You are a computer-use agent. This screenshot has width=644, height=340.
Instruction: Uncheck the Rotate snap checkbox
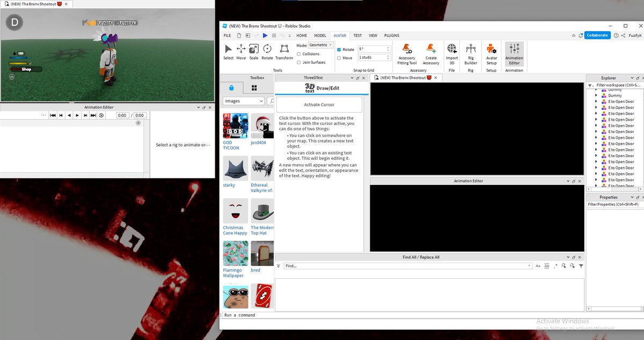339,49
